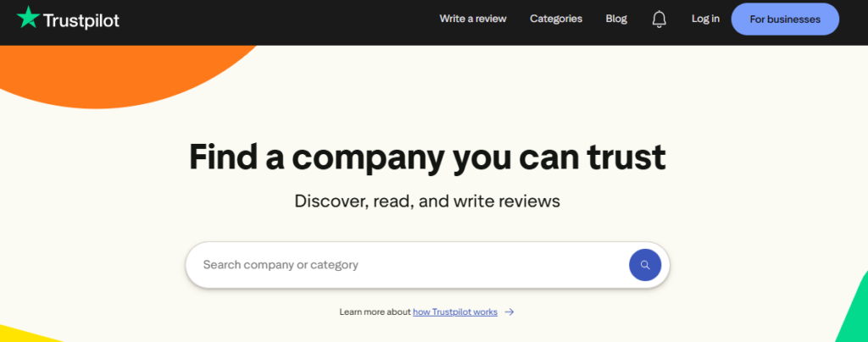The width and height of the screenshot is (868, 342).
Task: Click the Learn more about text
Action: point(376,312)
